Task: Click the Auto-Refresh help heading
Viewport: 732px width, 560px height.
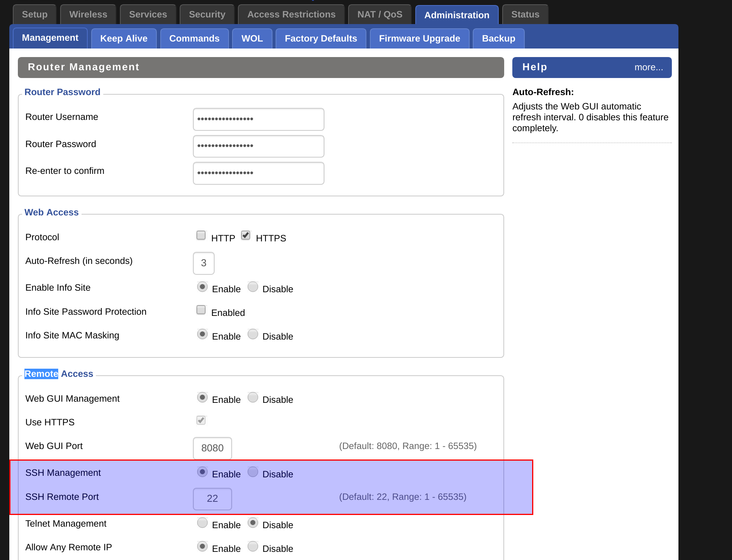Action: 543,92
